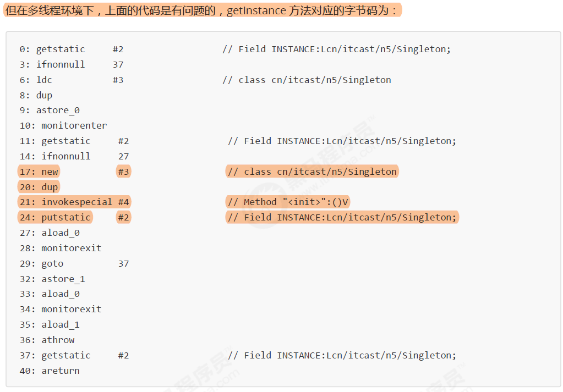563x392 pixels.
Task: Click the '36: athrow' instruction
Action: point(47,340)
